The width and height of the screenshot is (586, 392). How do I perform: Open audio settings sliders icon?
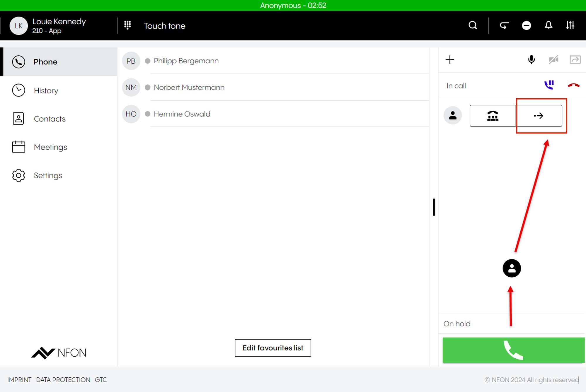tap(570, 25)
